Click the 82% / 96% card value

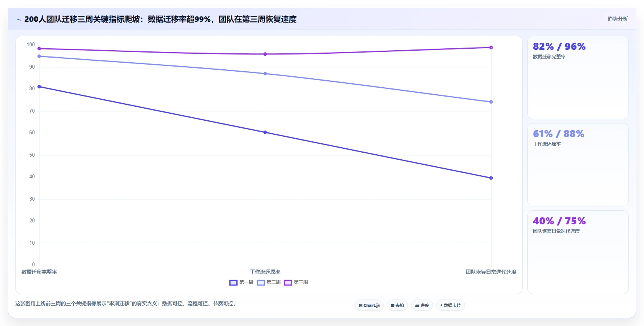(559, 47)
